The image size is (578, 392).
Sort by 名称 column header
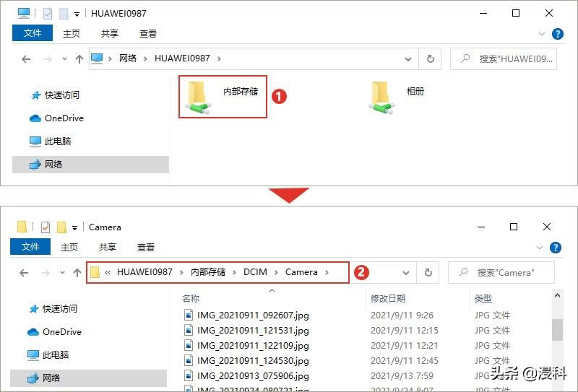191,298
